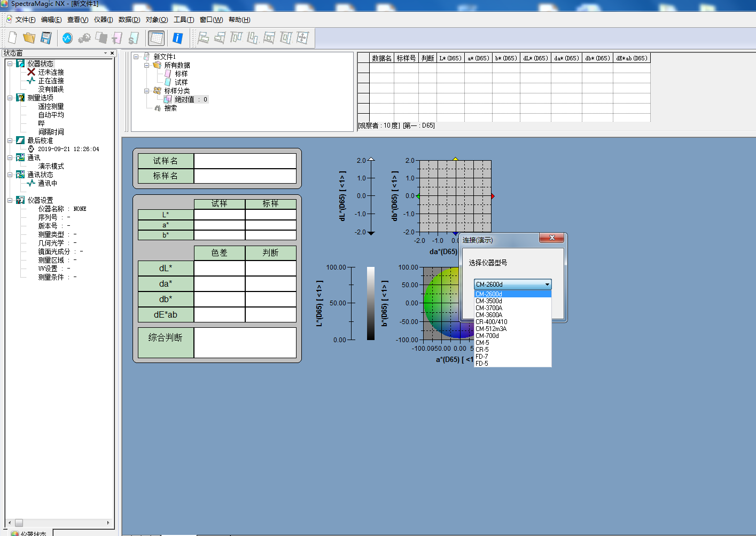Click the 判断 column header
Viewport: 756px width, 536px height.
(x=427, y=58)
